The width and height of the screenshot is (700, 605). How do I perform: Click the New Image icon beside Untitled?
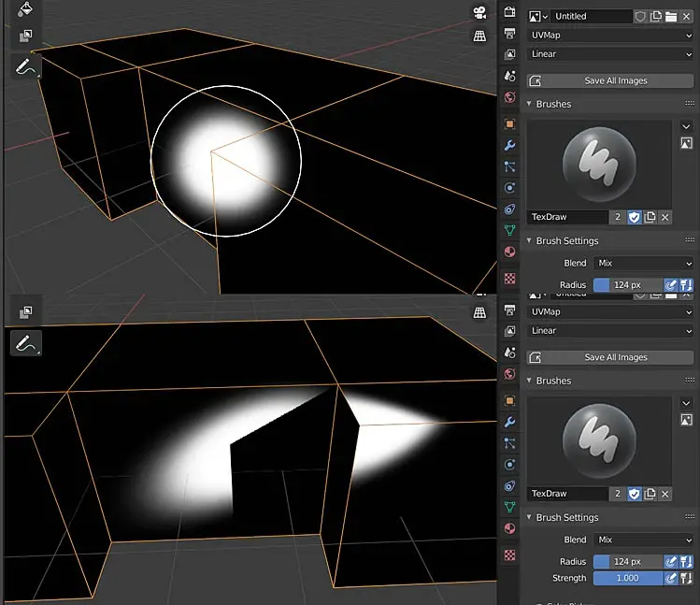(656, 16)
